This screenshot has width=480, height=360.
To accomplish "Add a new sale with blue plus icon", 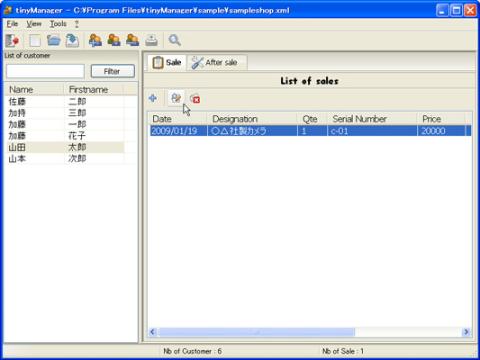I will 153,98.
